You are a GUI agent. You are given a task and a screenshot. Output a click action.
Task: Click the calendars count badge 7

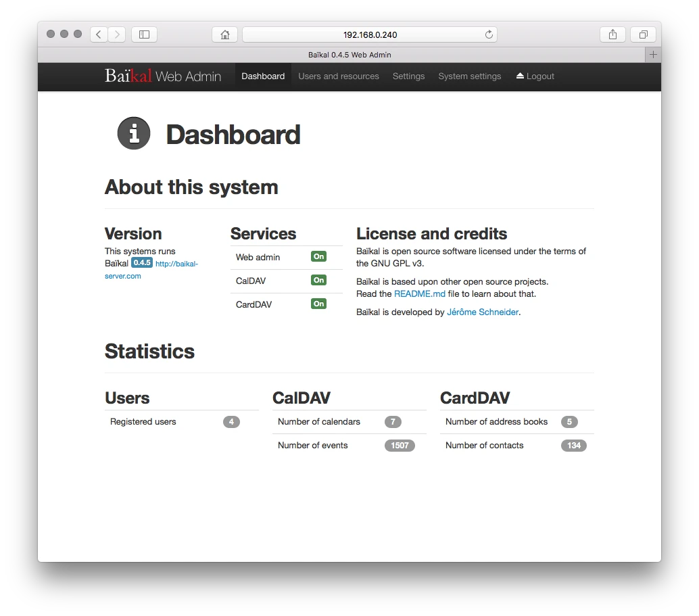click(393, 422)
